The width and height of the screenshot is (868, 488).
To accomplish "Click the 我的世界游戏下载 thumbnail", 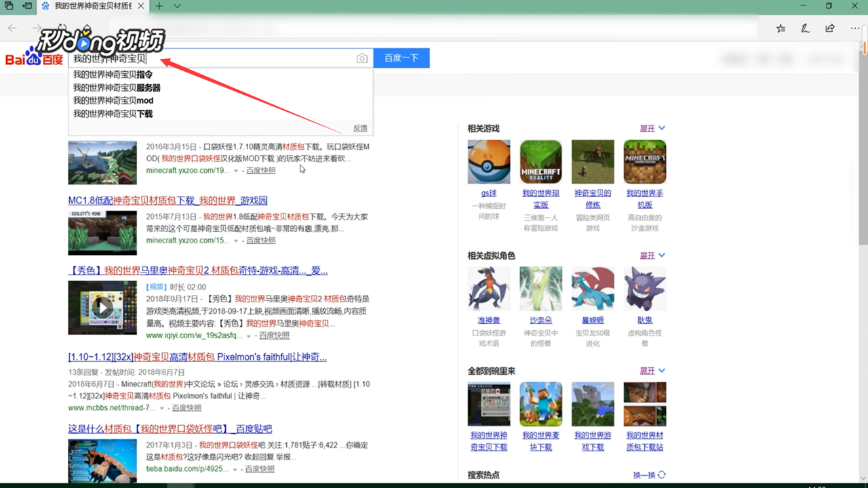I will pos(593,404).
